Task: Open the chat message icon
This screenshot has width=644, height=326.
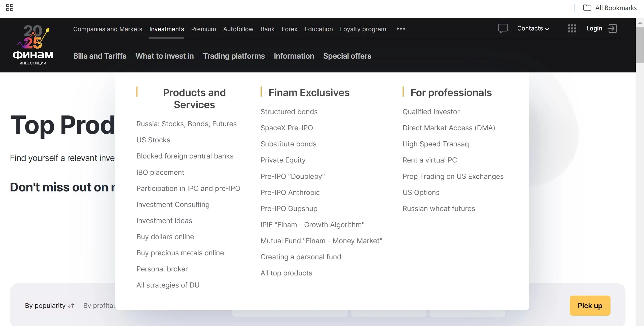Action: [x=503, y=28]
